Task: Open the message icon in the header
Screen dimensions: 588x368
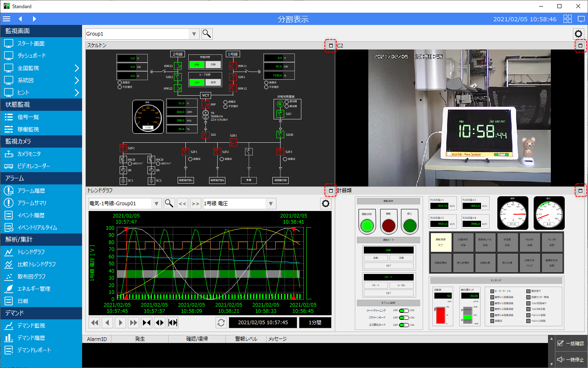Action: [x=581, y=19]
